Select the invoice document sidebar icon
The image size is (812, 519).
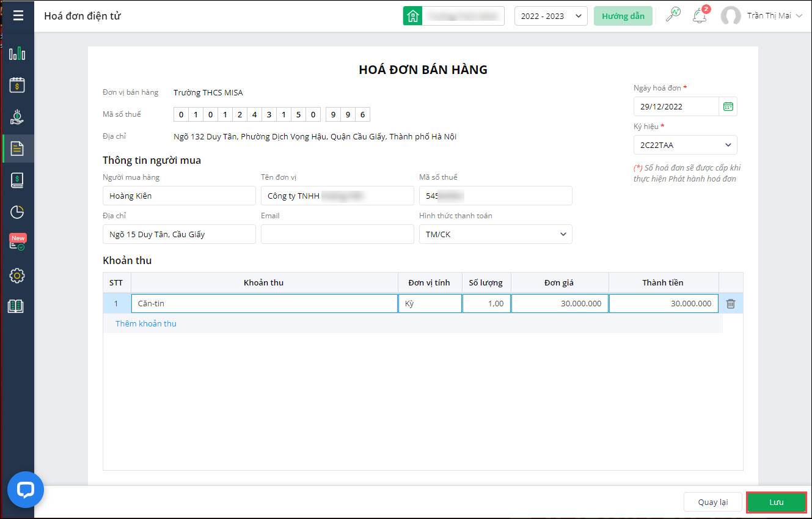point(17,149)
